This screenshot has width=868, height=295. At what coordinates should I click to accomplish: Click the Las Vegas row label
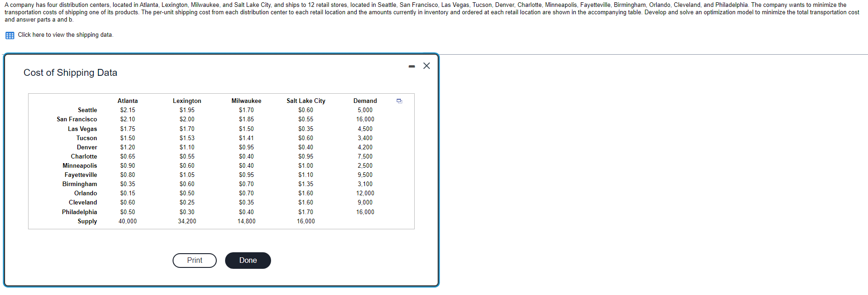click(82, 129)
